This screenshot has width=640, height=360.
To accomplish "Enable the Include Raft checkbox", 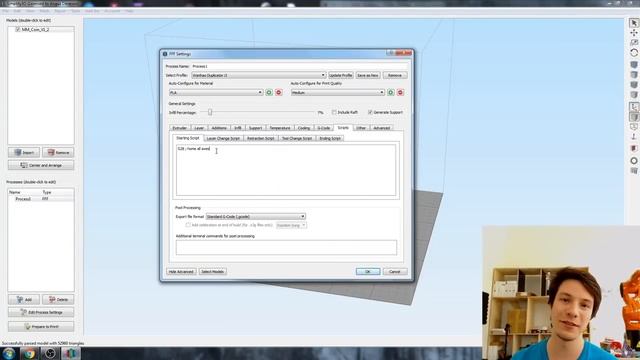I will tap(334, 112).
